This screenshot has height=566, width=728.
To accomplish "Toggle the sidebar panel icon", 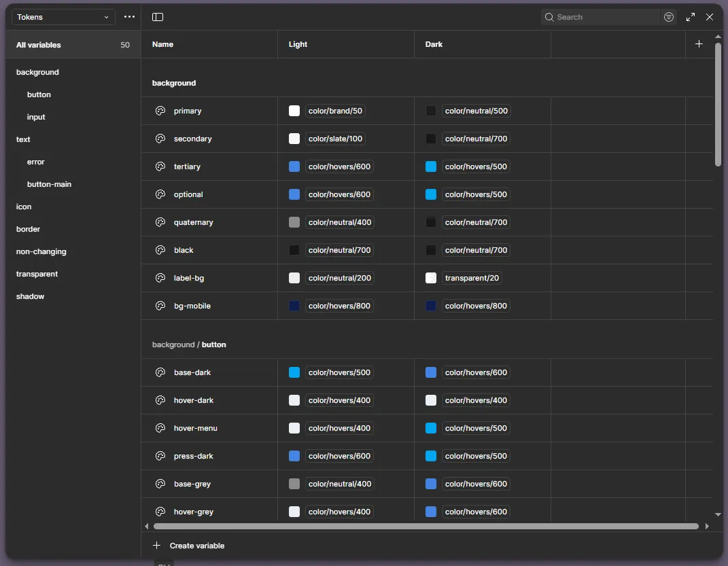I will click(158, 17).
